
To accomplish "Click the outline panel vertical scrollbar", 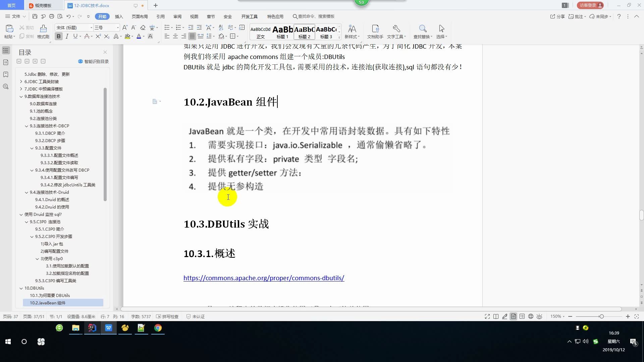I will tap(105, 144).
